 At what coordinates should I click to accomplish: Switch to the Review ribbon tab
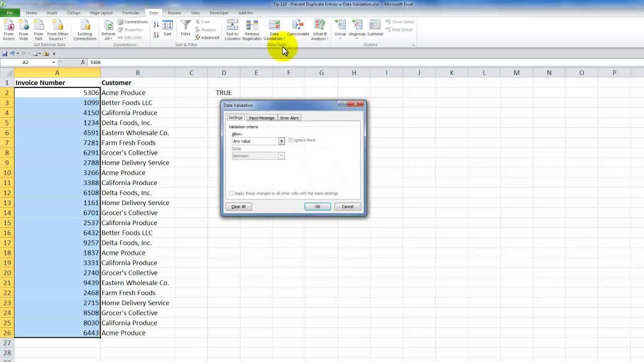point(175,13)
